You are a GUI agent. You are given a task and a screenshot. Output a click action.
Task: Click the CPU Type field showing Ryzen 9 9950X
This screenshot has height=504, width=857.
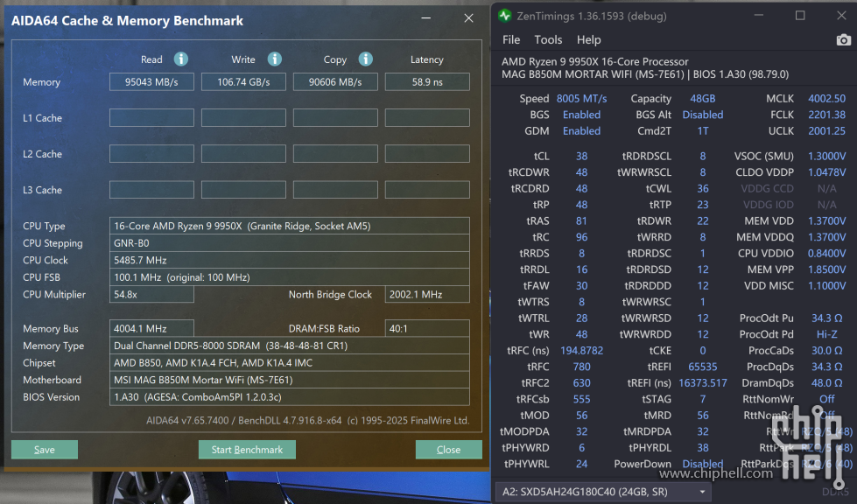click(289, 226)
